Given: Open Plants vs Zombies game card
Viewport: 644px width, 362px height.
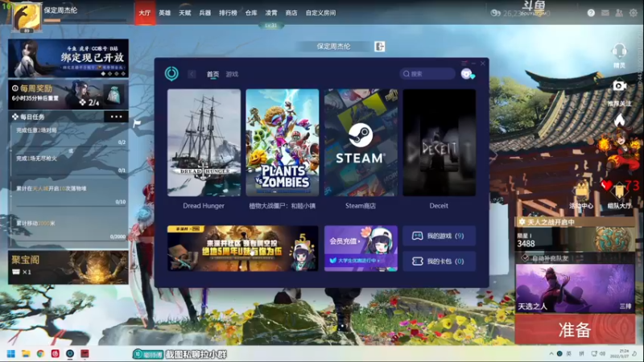Looking at the screenshot, I should tap(283, 142).
